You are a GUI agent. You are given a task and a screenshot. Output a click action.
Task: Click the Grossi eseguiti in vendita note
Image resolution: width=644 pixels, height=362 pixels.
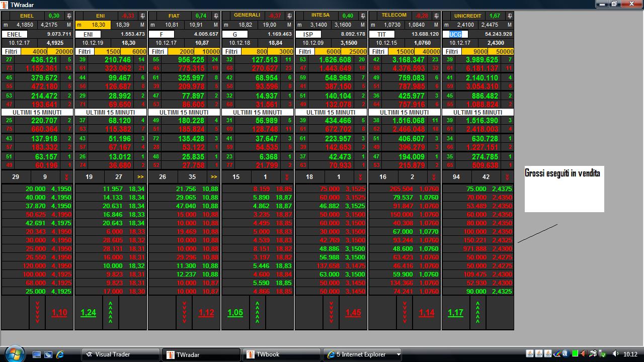[564, 189]
